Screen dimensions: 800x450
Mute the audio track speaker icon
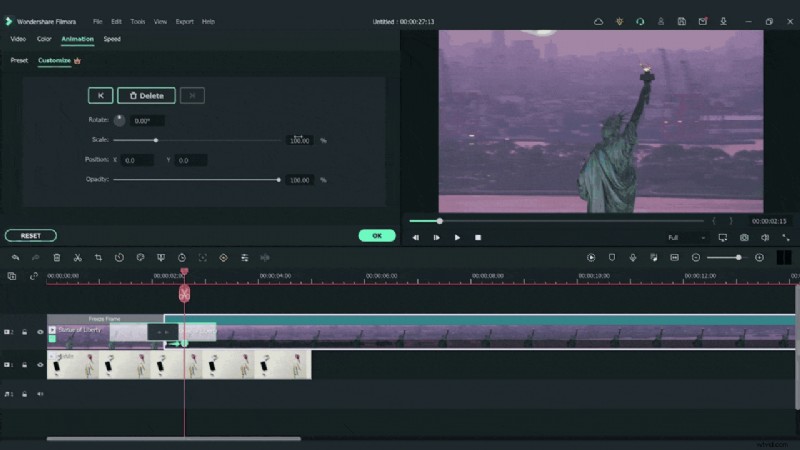point(40,394)
